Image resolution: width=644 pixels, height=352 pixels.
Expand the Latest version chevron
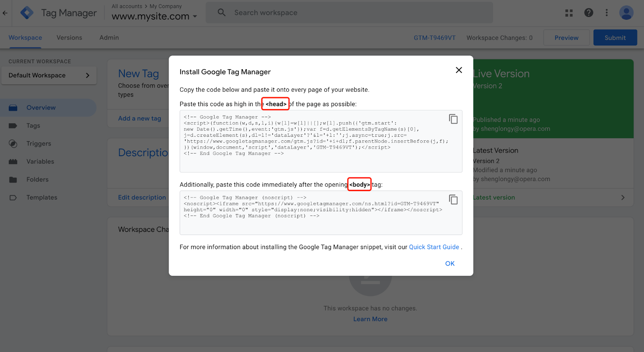coord(623,198)
